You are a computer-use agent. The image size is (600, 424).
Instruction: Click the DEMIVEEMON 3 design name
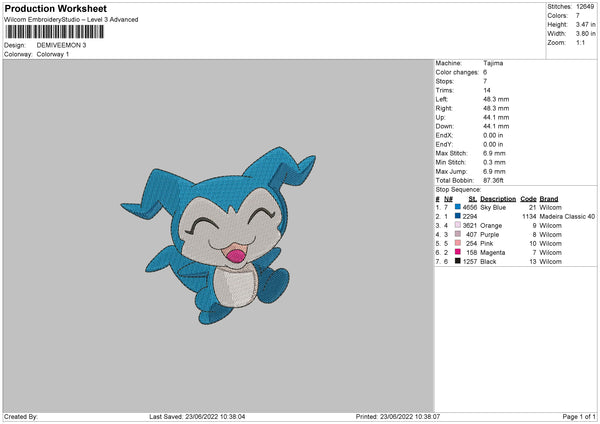(61, 45)
